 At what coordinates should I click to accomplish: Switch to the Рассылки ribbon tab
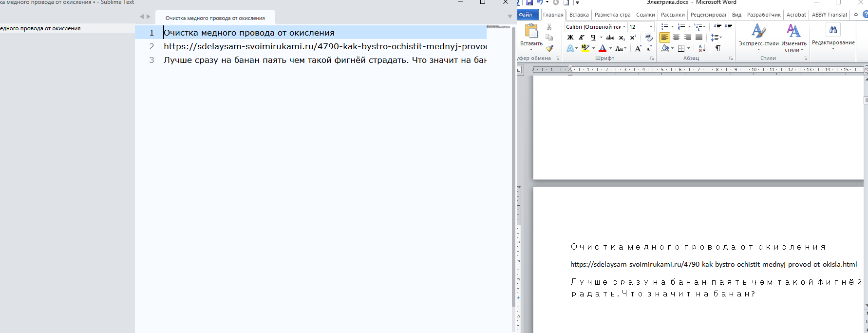tap(673, 15)
